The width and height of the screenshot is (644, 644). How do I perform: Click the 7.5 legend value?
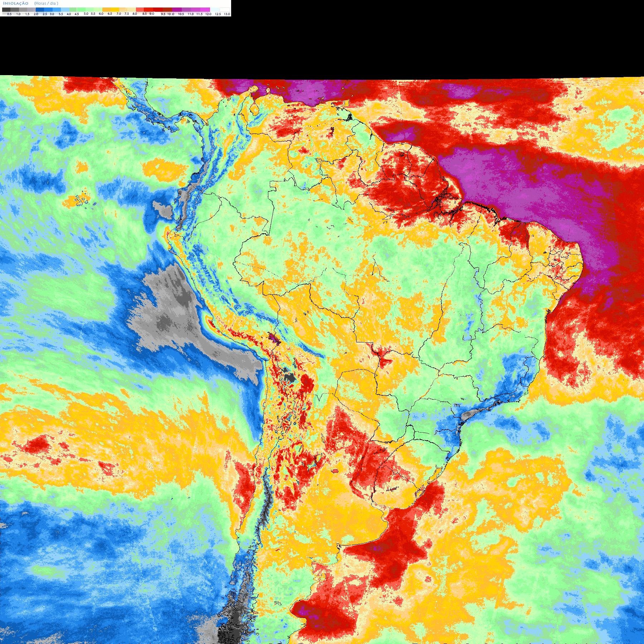pos(127,14)
